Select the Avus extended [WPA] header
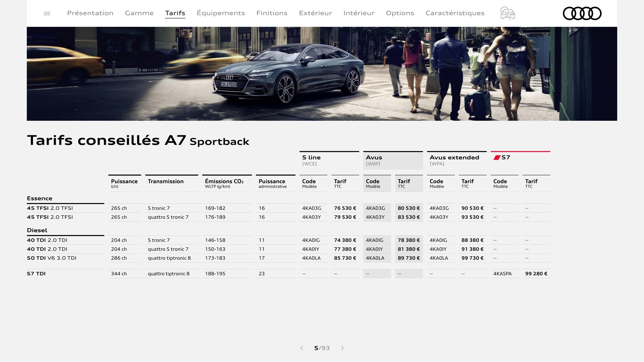The image size is (644, 362). (457, 160)
